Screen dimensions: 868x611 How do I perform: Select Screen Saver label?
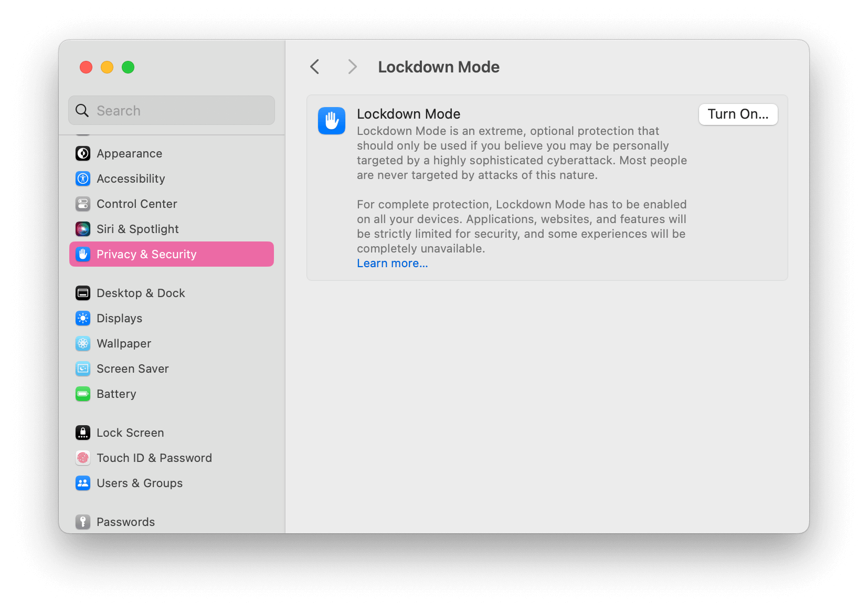click(x=133, y=368)
